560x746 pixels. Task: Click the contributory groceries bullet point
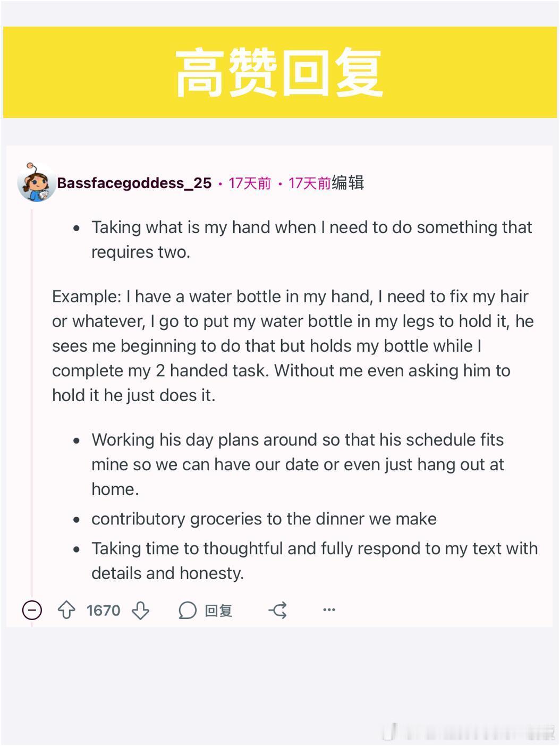pyautogui.click(x=264, y=519)
